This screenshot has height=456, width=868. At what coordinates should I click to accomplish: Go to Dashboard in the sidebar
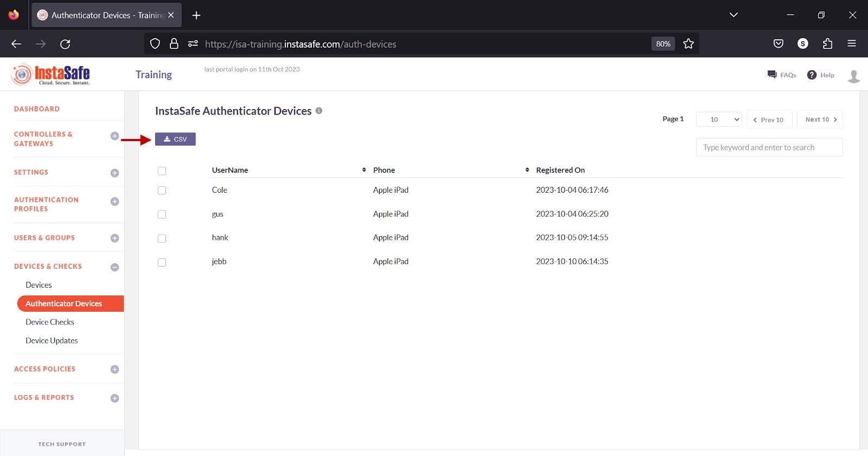pos(37,109)
